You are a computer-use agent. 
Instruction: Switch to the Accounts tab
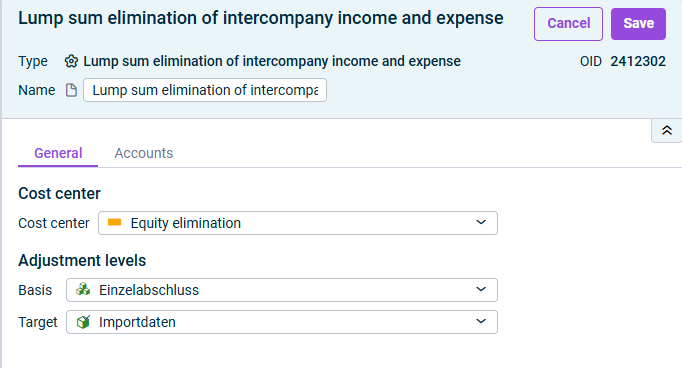[x=144, y=153]
